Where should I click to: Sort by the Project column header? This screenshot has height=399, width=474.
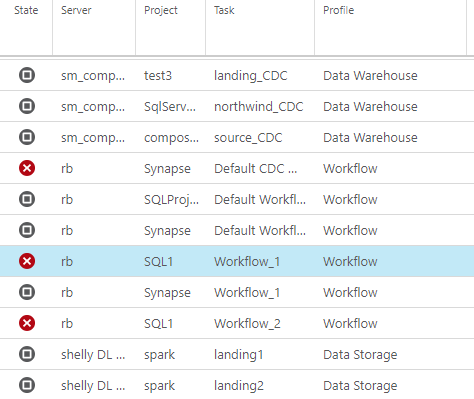[161, 11]
